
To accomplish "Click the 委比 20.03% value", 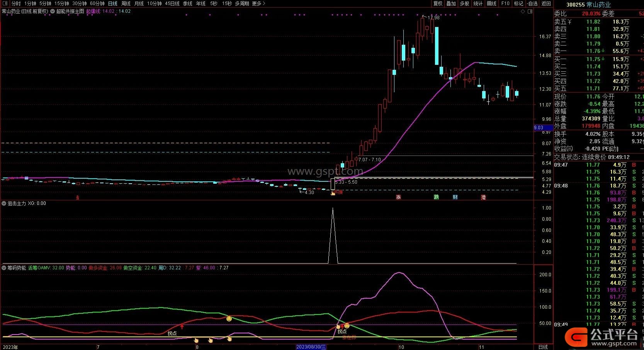I will [x=591, y=14].
